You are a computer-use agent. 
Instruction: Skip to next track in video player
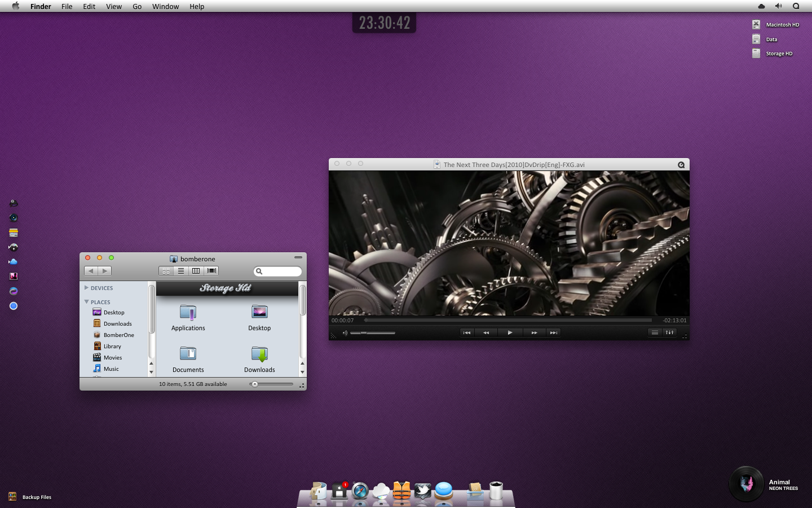point(553,332)
